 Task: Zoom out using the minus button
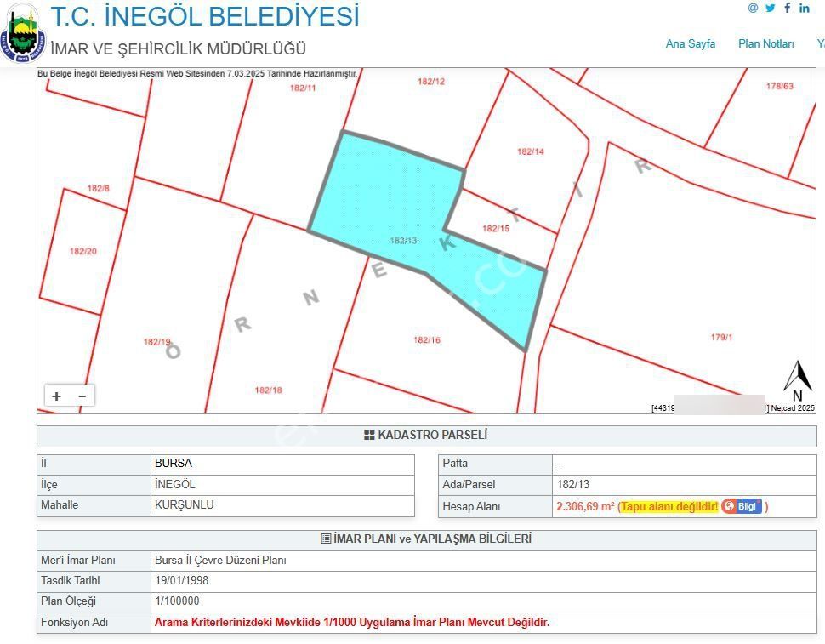82,395
